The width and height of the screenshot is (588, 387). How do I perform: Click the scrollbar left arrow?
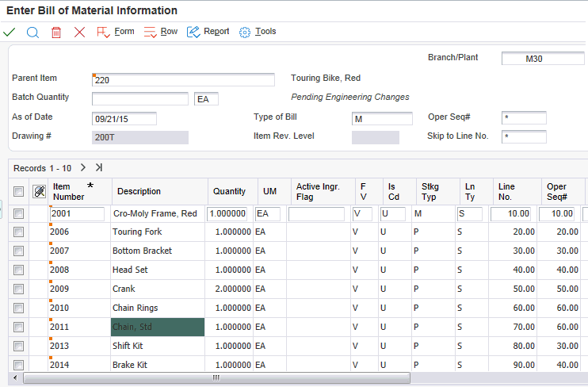[x=15, y=377]
